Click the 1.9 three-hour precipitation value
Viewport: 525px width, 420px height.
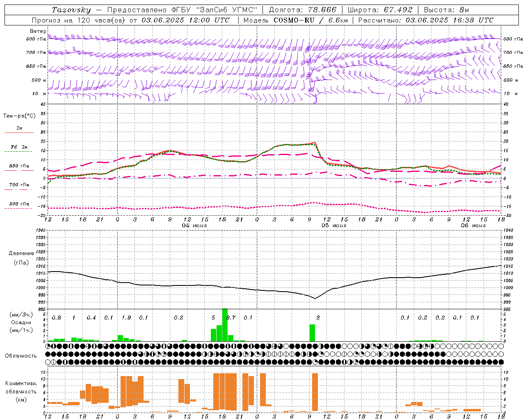click(126, 318)
